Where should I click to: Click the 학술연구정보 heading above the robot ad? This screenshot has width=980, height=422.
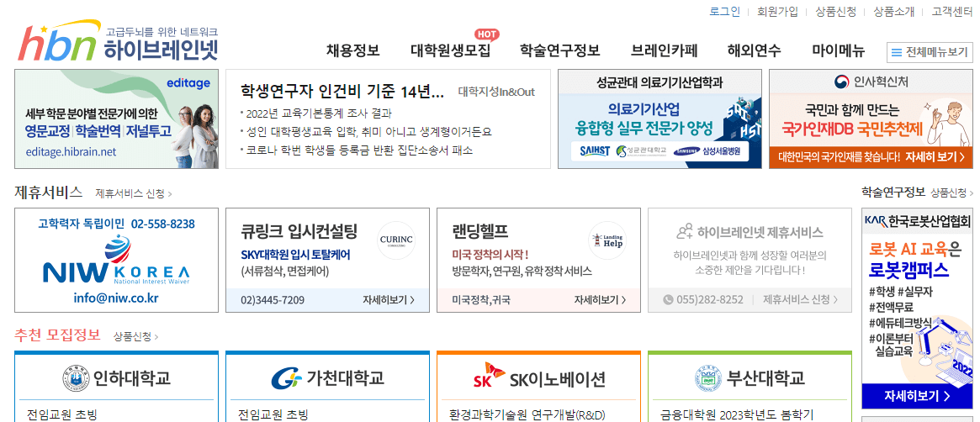point(893,193)
